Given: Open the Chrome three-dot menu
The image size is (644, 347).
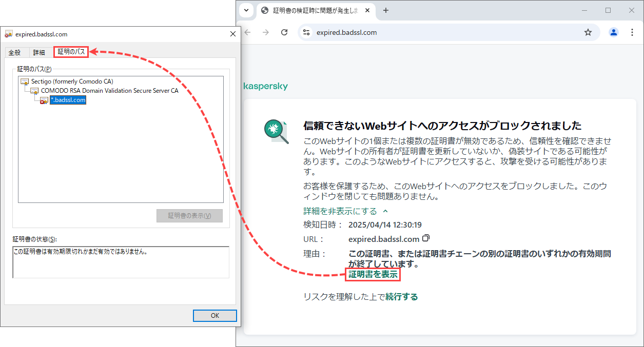Looking at the screenshot, I should pos(632,32).
